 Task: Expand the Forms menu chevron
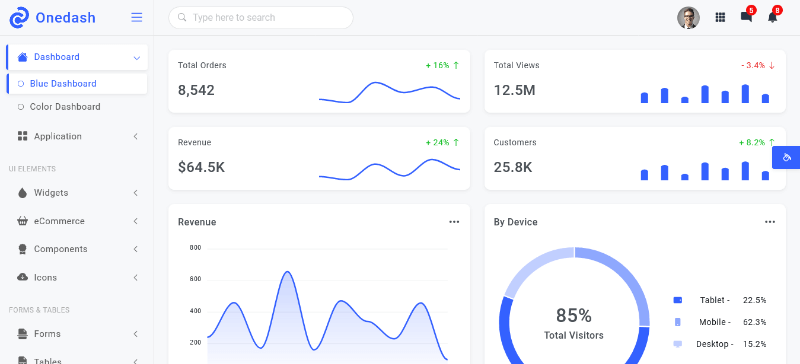pos(136,334)
